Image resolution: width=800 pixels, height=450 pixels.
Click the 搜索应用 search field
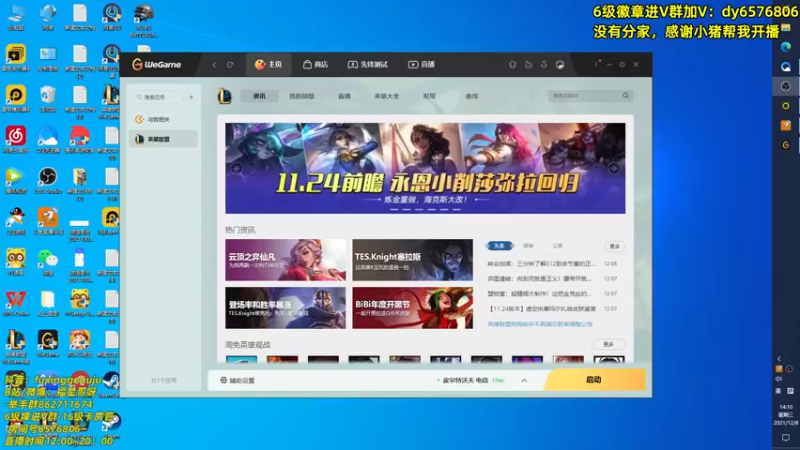click(159, 97)
